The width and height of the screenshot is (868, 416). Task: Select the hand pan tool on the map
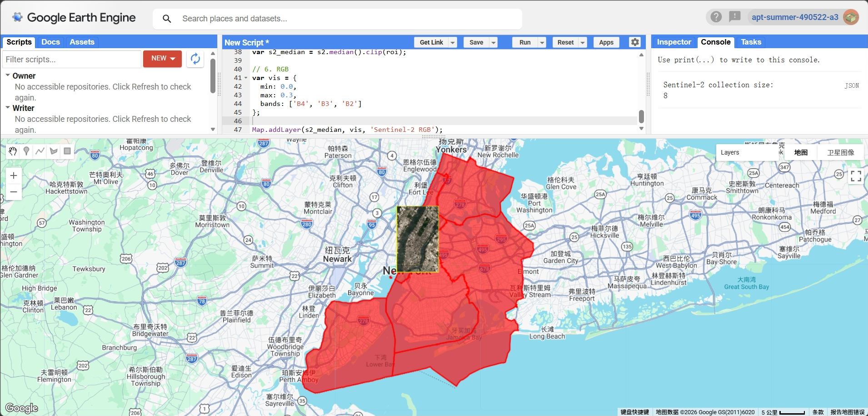(x=13, y=151)
